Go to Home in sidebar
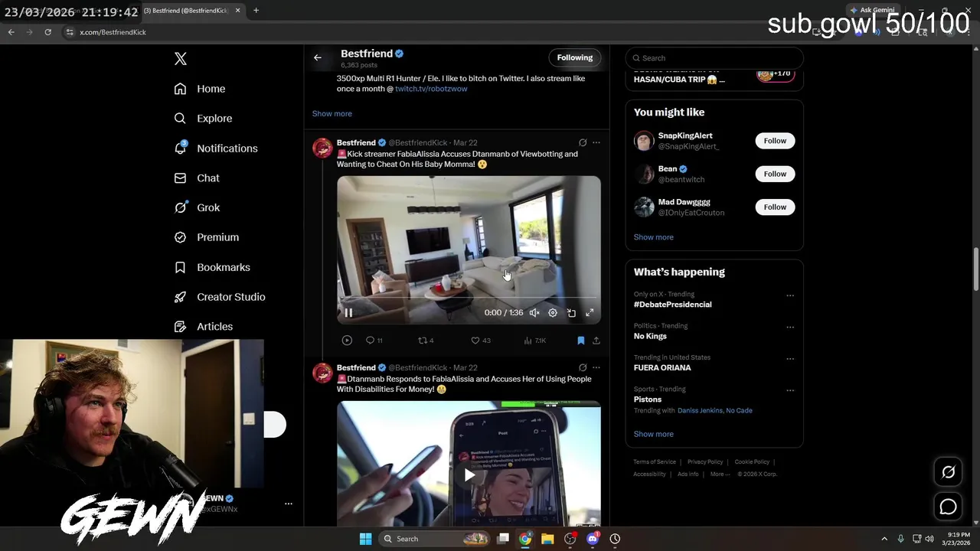Viewport: 980px width, 551px height. [200, 89]
